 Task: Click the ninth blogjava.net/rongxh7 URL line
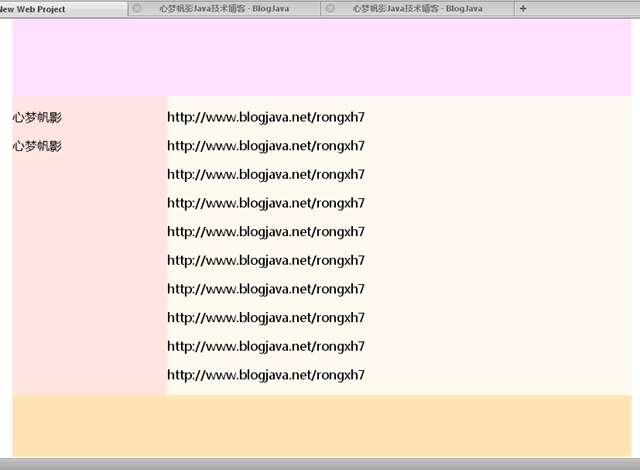(266, 346)
